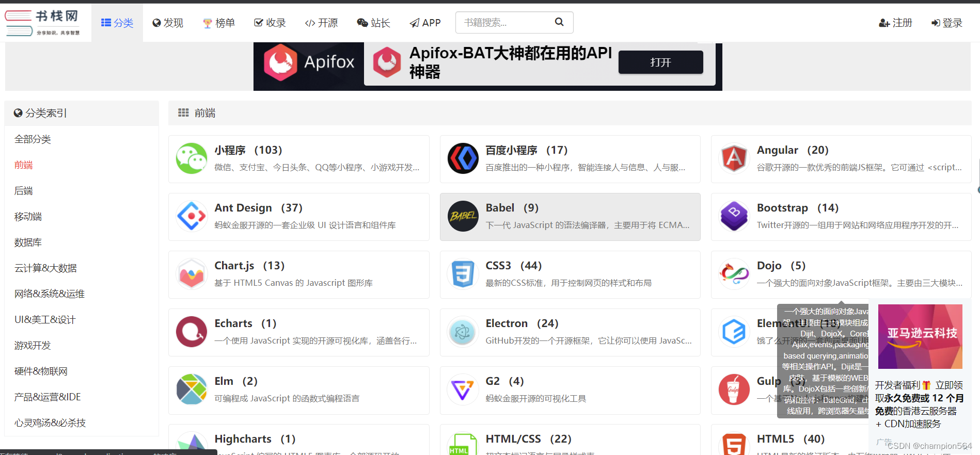Open the Angular (20) title
This screenshot has width=980, height=455.
[x=793, y=150]
